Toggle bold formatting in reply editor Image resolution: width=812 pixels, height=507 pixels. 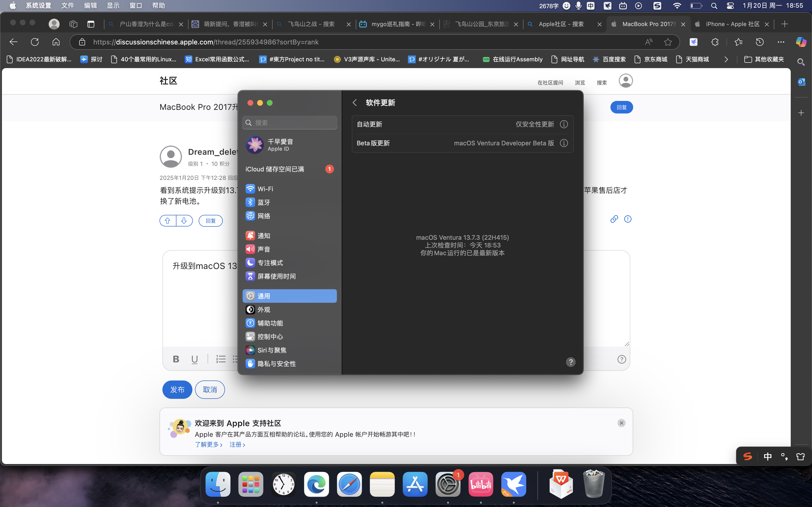(x=176, y=359)
